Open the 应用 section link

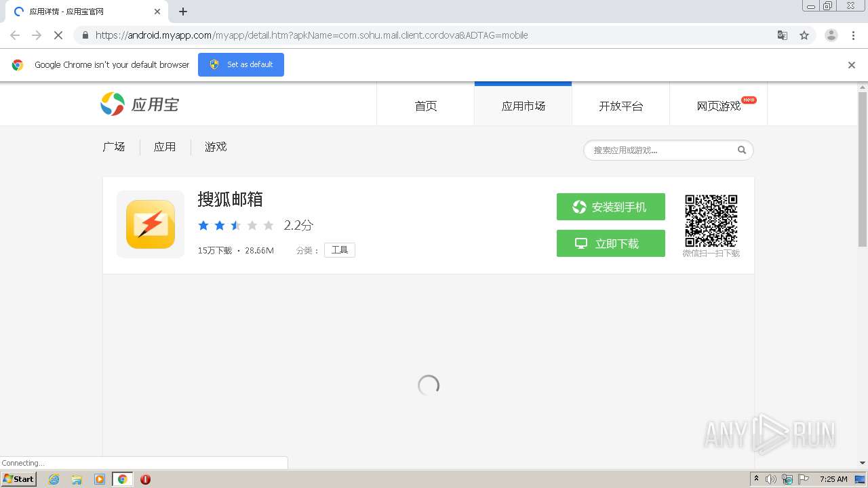165,146
